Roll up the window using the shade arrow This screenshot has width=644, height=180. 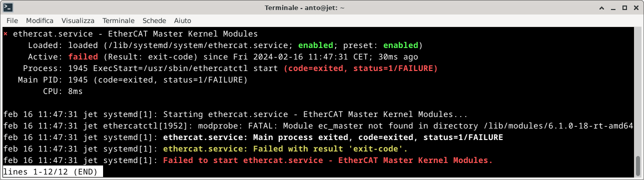(600, 7)
